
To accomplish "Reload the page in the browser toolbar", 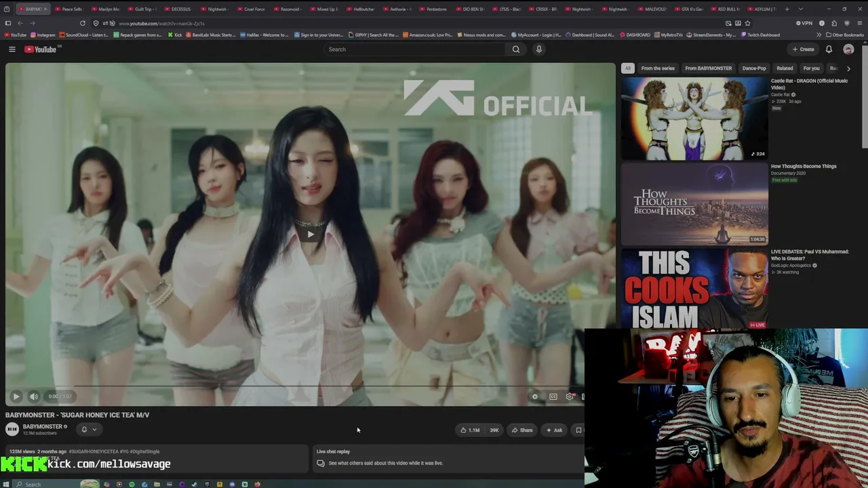I will (83, 23).
